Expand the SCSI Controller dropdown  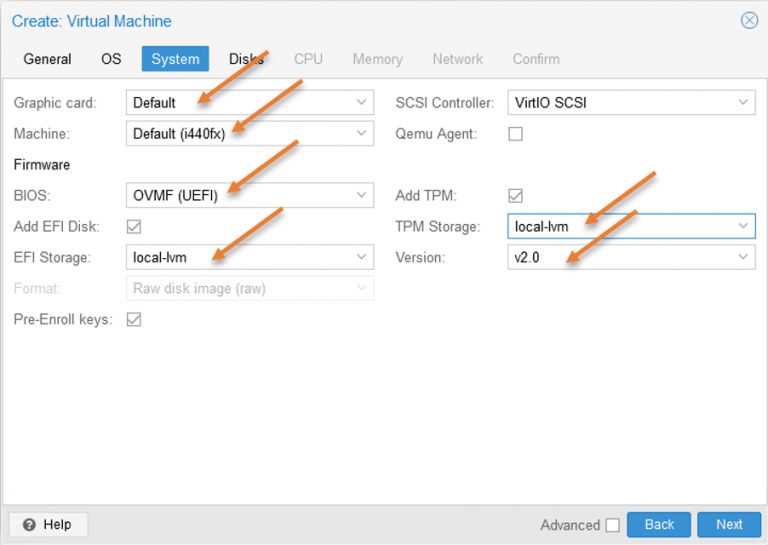pos(743,102)
